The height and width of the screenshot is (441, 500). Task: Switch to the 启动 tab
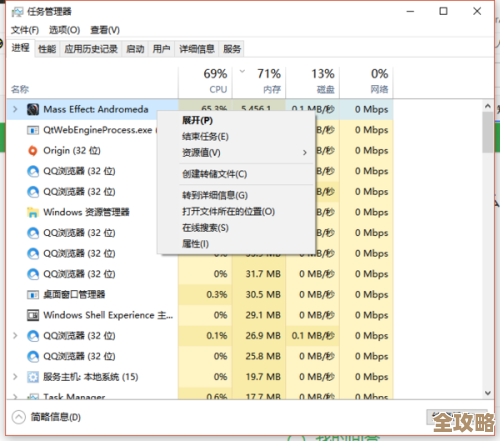coord(135,49)
